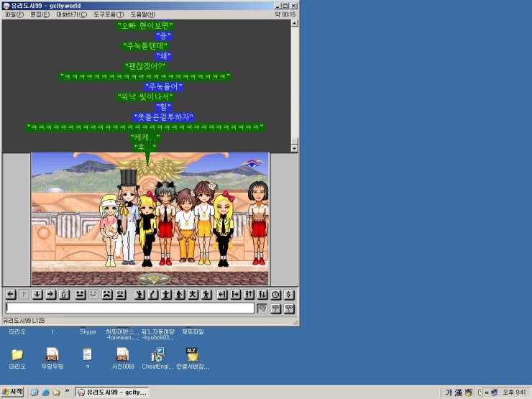Click the chat log scroll-down arrow
This screenshot has height=399, width=532.
pyautogui.click(x=293, y=147)
